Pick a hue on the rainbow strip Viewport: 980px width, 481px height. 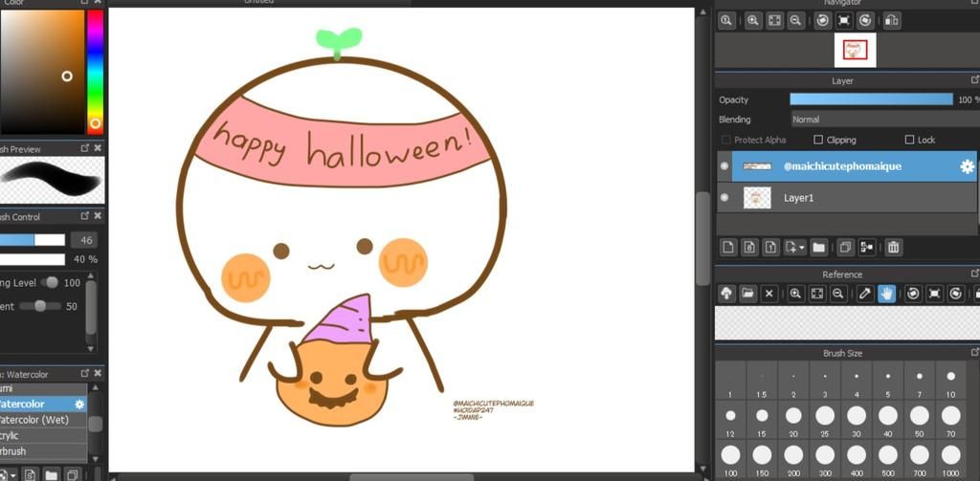point(95,71)
